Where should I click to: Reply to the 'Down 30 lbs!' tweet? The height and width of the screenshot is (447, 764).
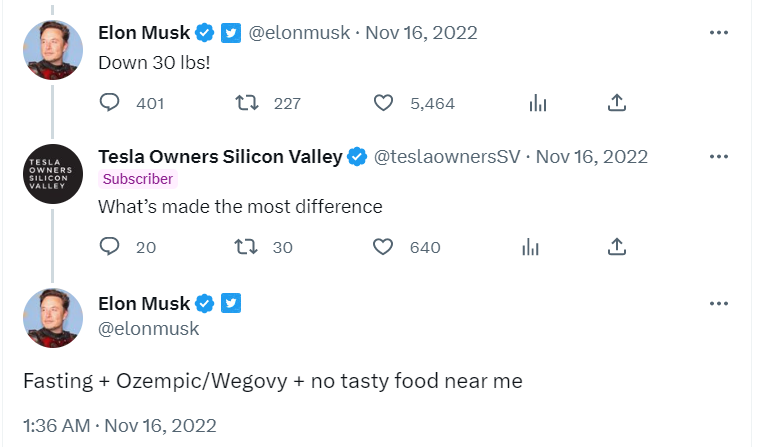111,102
